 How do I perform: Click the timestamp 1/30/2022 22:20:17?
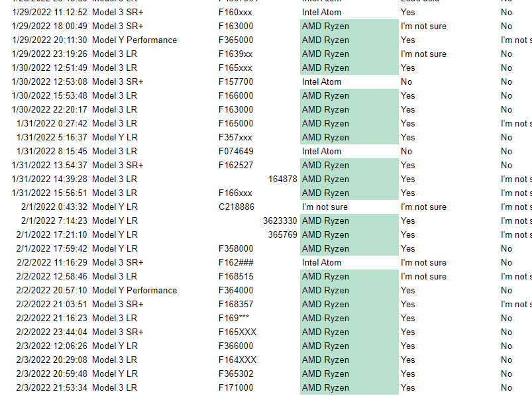50,109
